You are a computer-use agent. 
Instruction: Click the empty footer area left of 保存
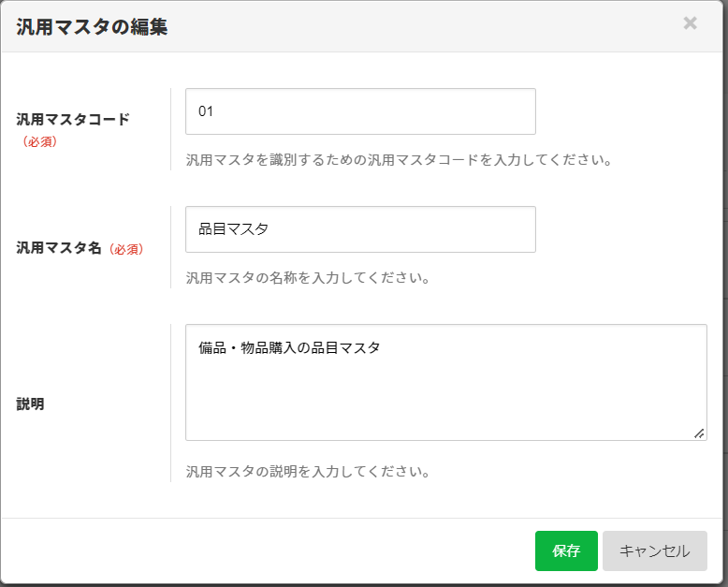262,550
